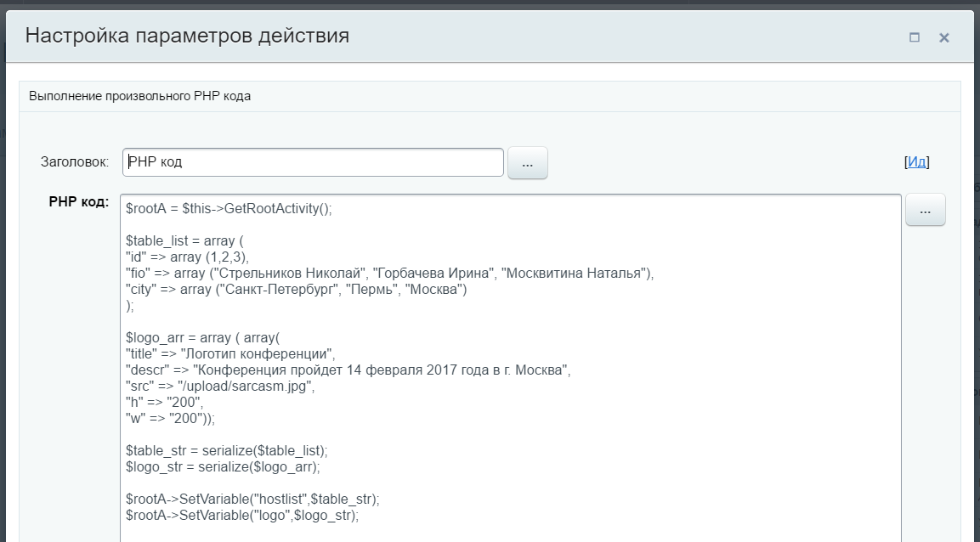Open the ellipsis button beside Заголовок field

pyautogui.click(x=527, y=163)
